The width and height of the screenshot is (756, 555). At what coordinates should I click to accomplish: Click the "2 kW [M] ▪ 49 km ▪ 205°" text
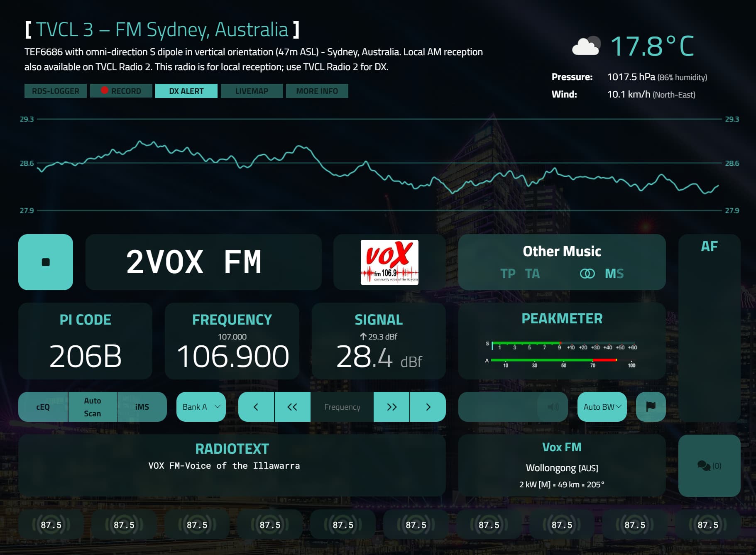click(562, 484)
